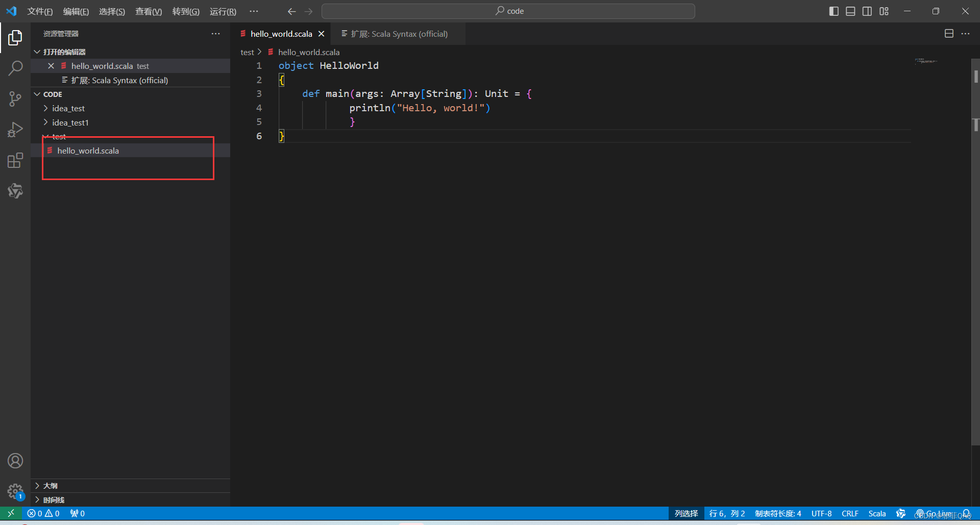This screenshot has width=980, height=525.
Task: Toggle the bottom panel layout icon
Action: [850, 11]
